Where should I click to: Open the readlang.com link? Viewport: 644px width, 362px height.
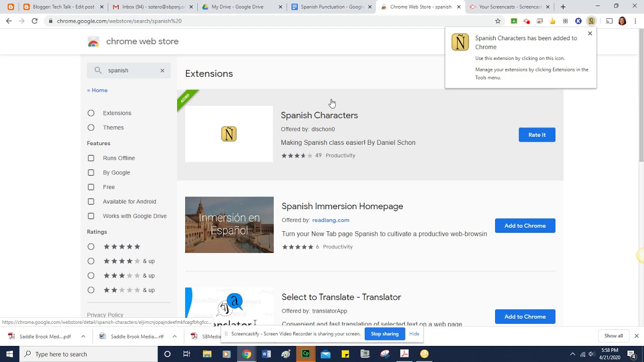point(331,220)
